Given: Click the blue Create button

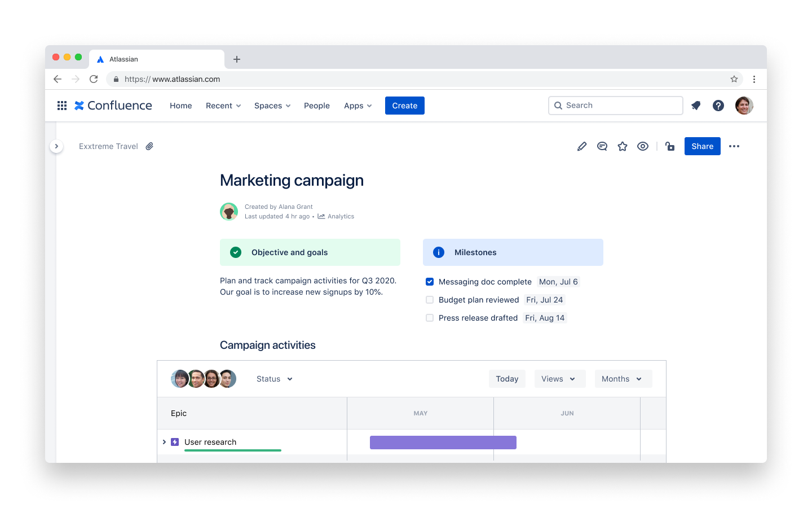Looking at the screenshot, I should (404, 105).
